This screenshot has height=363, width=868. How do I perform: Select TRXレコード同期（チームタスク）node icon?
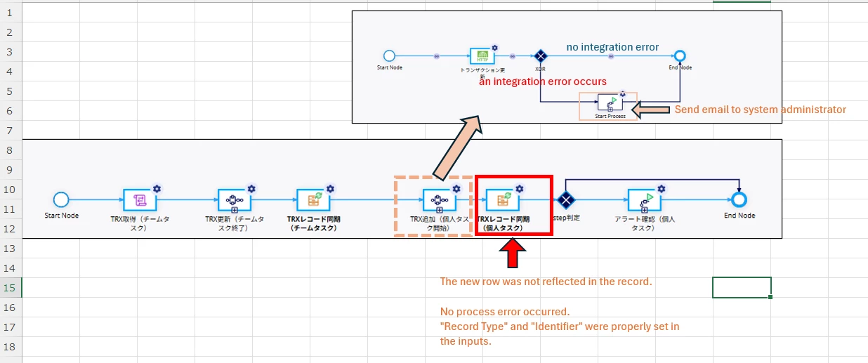[313, 200]
